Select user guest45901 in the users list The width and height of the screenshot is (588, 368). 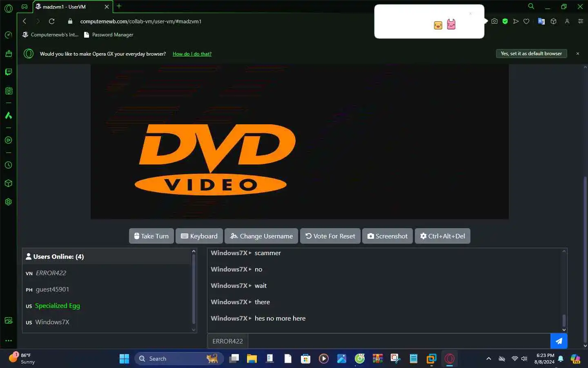point(52,289)
